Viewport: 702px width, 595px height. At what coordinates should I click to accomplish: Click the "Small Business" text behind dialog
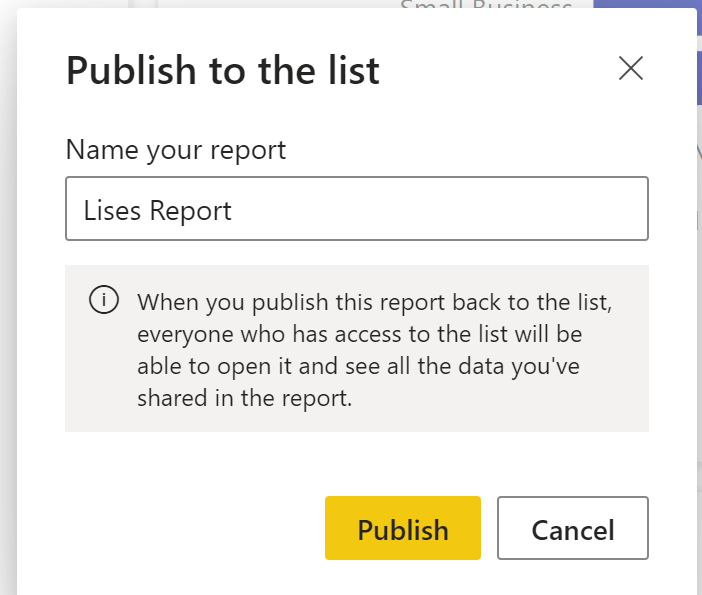tap(485, 7)
